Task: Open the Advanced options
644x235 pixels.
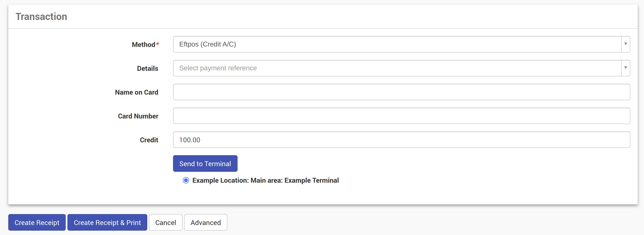Action: [x=205, y=222]
